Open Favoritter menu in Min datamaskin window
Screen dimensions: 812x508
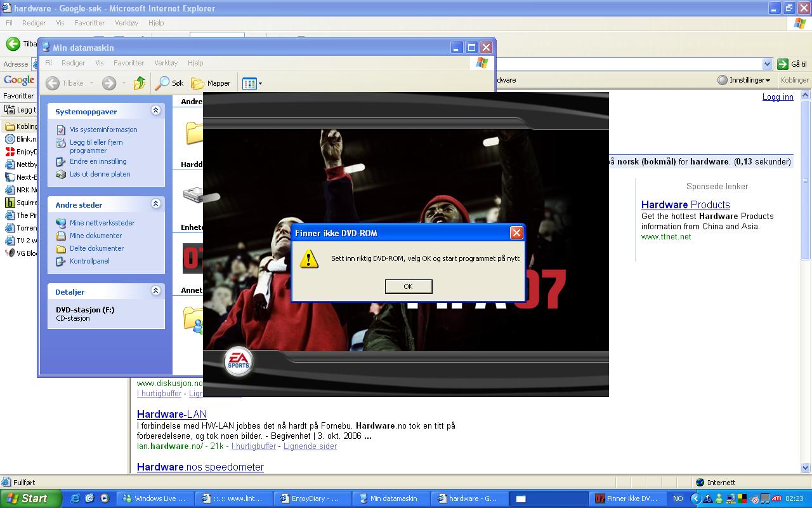coord(129,63)
